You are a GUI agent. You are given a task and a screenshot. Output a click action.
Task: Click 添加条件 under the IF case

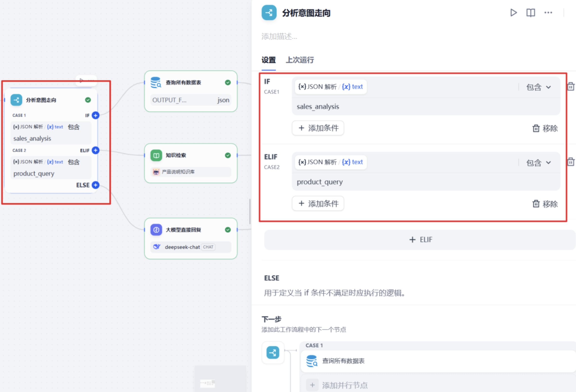[x=318, y=128]
